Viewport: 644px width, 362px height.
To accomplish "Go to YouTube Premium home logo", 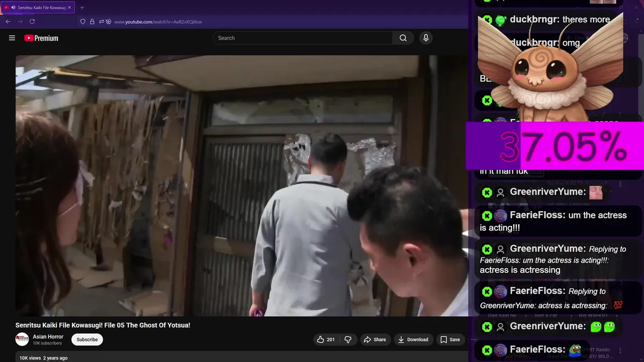I will tap(41, 38).
